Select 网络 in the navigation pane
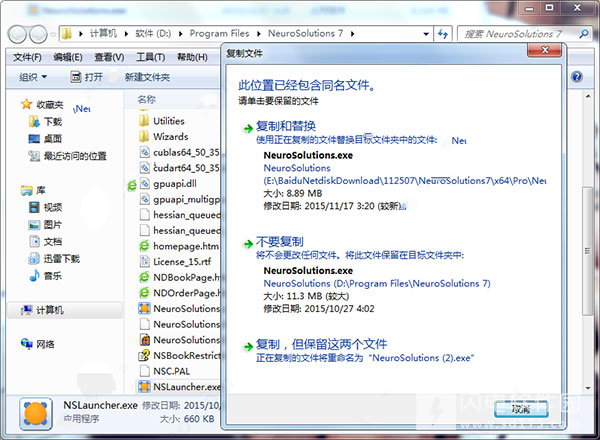This screenshot has height=440, width=600. point(38,344)
